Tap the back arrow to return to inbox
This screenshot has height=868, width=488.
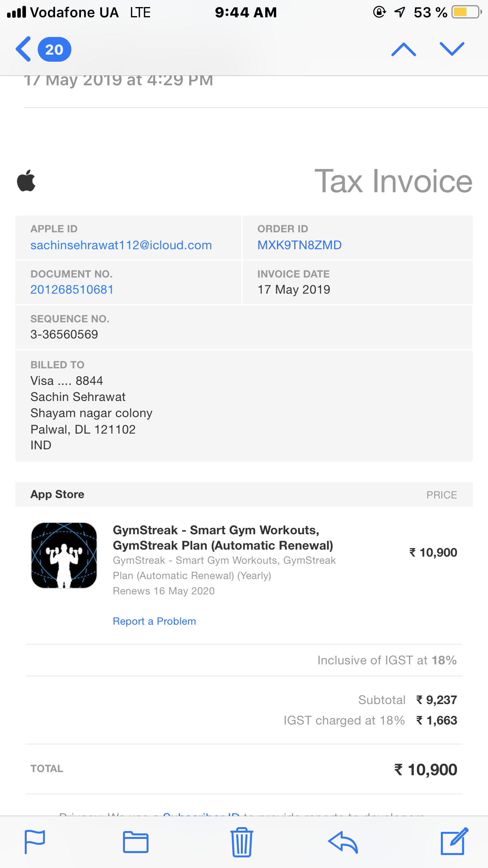23,49
